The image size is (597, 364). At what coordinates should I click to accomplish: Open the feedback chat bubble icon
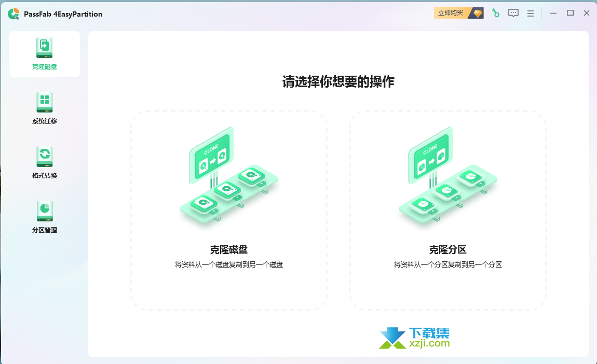pos(513,13)
